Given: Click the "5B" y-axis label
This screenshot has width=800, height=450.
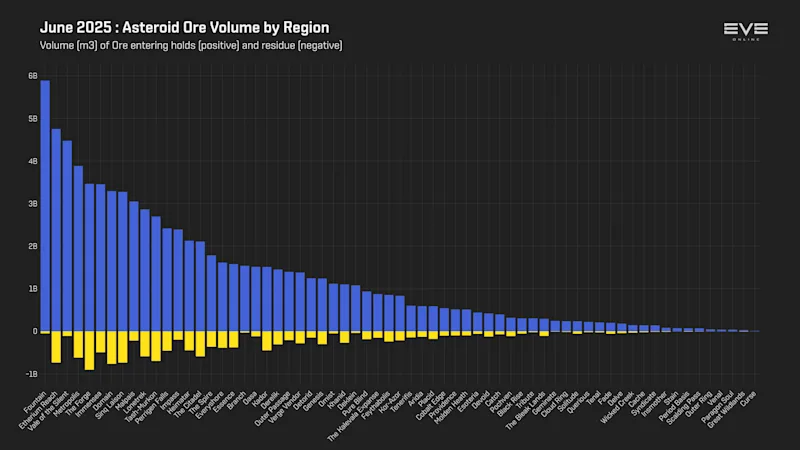Looking at the screenshot, I should coord(33,119).
